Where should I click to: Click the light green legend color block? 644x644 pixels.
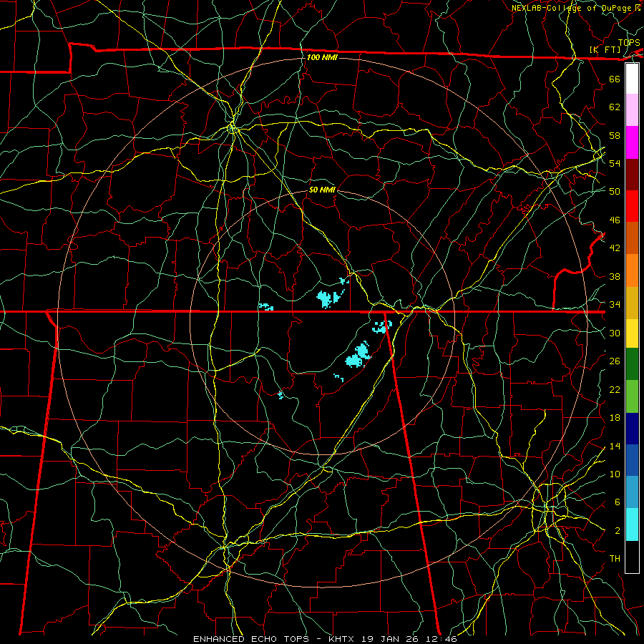pos(632,396)
